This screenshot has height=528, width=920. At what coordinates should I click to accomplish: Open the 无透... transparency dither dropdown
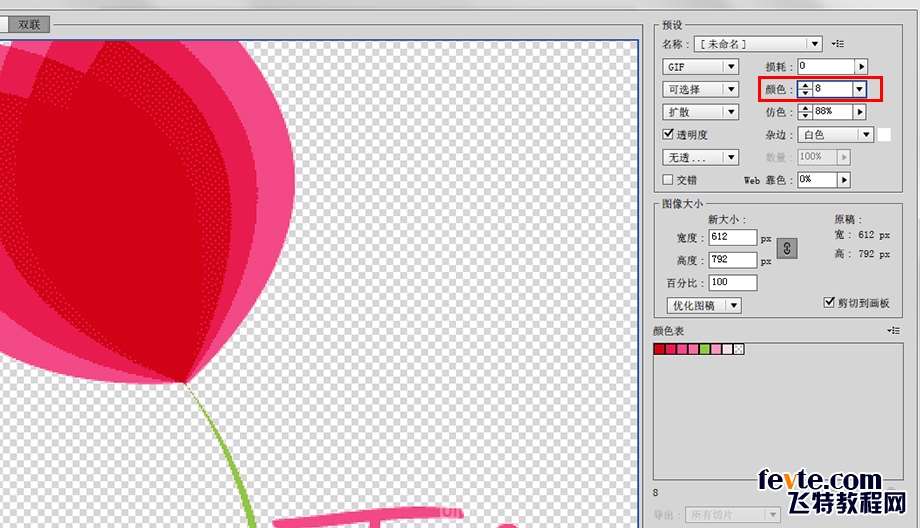pos(701,157)
